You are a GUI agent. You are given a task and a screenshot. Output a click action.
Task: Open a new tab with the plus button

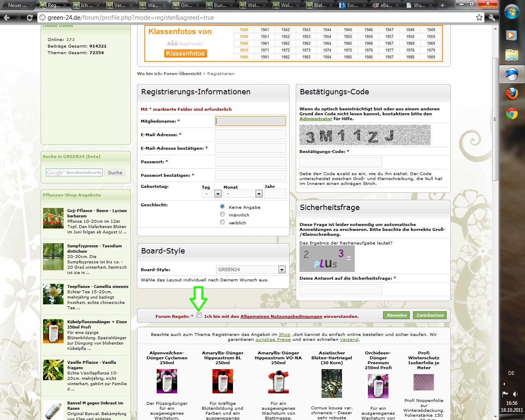click(x=443, y=5)
